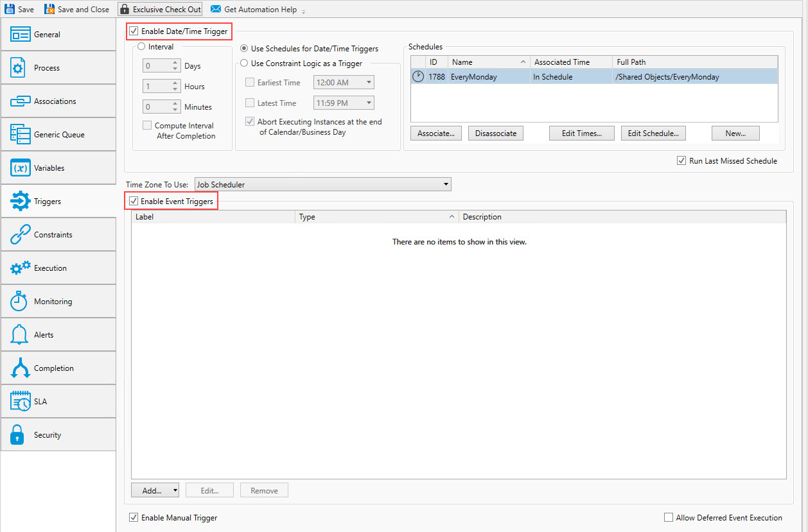Disable the Enable Date/Time Trigger checkbox
The width and height of the screenshot is (808, 532).
(134, 31)
